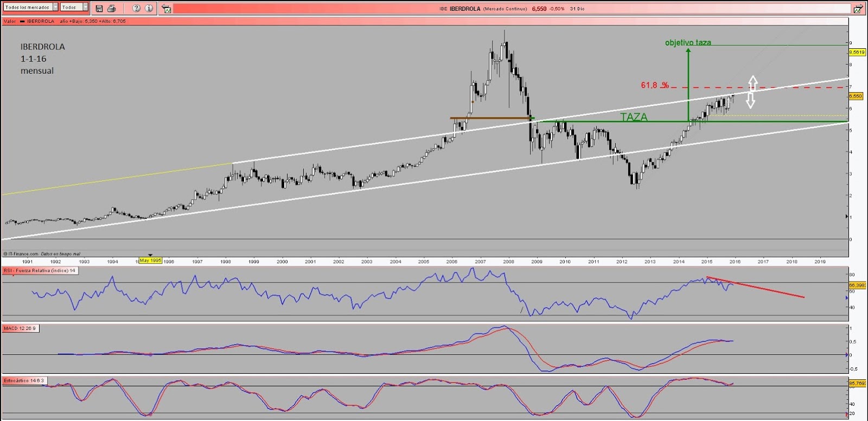The width and height of the screenshot is (868, 421).
Task: Click the stochastic value tag 85,7693
Action: (858, 383)
